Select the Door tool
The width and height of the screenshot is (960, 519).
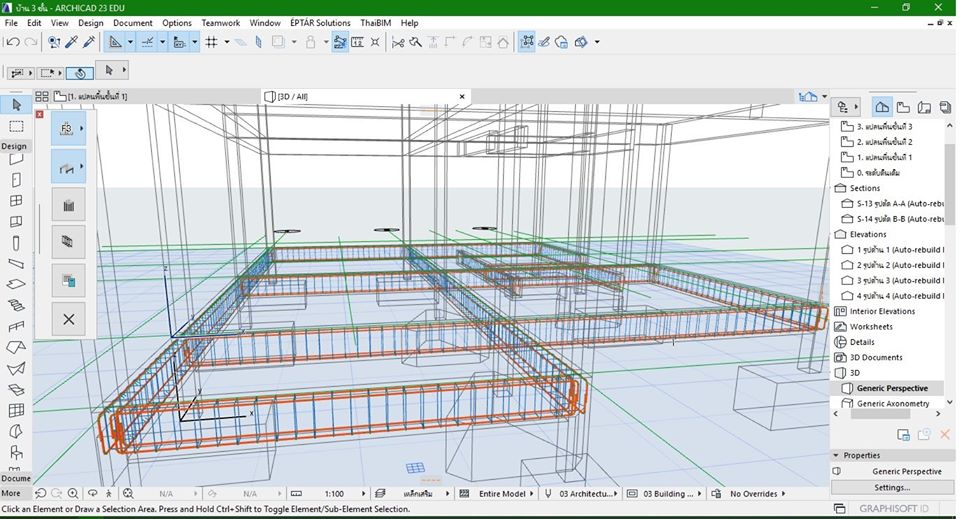(17, 180)
